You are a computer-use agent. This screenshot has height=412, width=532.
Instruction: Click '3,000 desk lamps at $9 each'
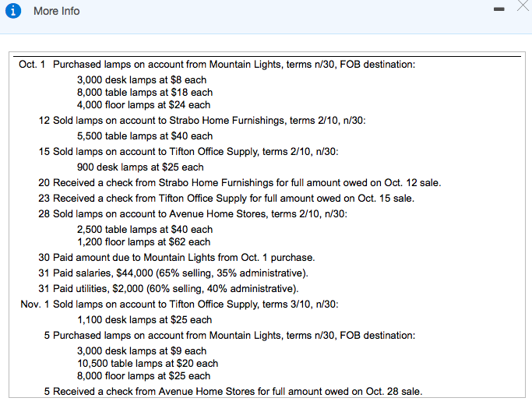(142, 351)
